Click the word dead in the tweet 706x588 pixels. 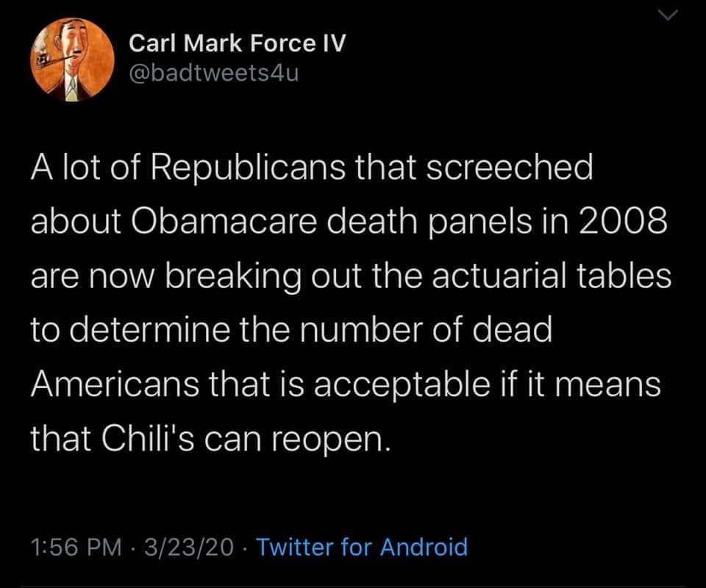pyautogui.click(x=513, y=331)
